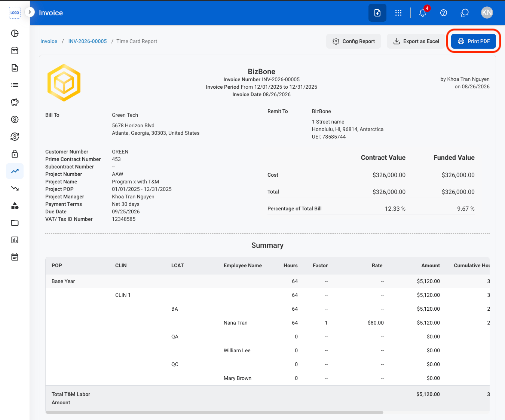Image resolution: width=505 pixels, height=420 pixels.
Task: Open the folder sidebar icon
Action: (15, 223)
